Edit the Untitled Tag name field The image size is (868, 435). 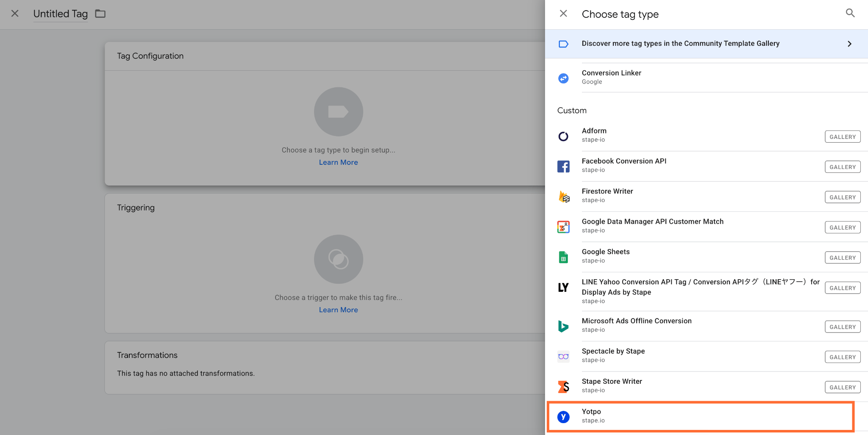[x=61, y=14]
